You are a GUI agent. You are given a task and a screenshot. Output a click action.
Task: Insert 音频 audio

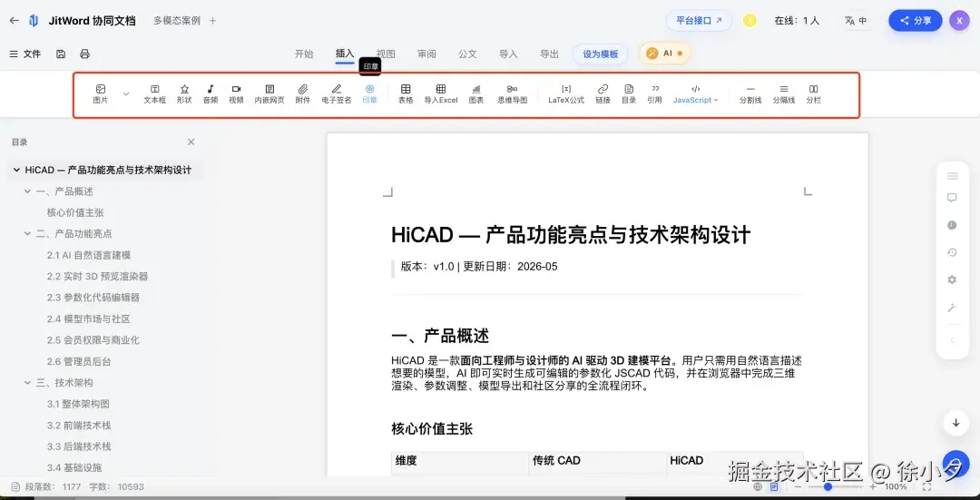tap(211, 93)
